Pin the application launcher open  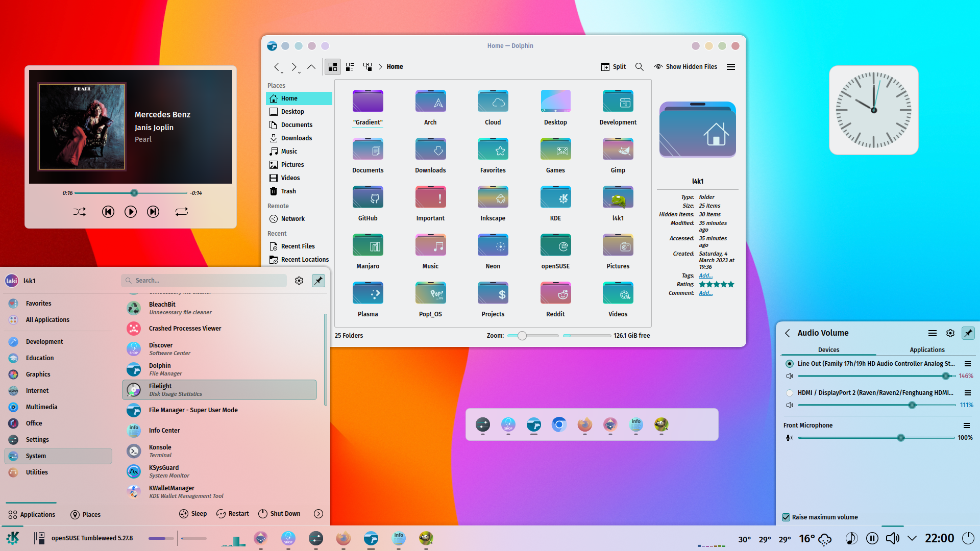(318, 281)
